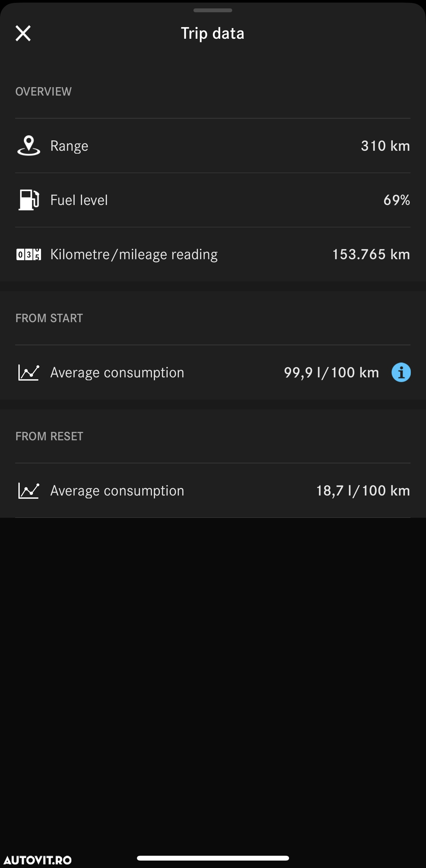Tap the blue info icon beside 99,9 l/100 km

click(401, 372)
